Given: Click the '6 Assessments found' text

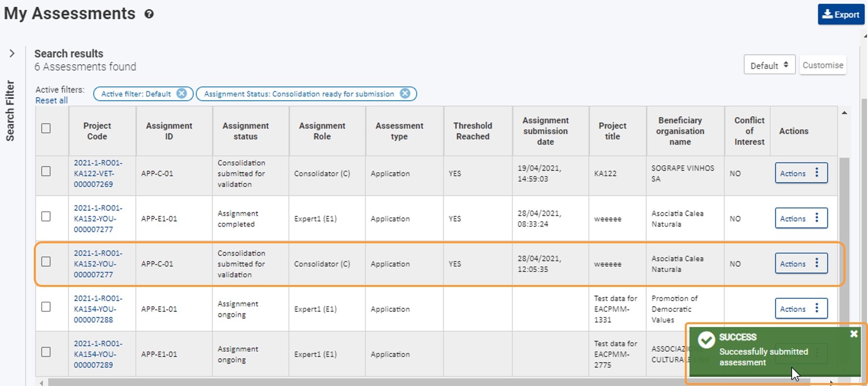Looking at the screenshot, I should (85, 67).
